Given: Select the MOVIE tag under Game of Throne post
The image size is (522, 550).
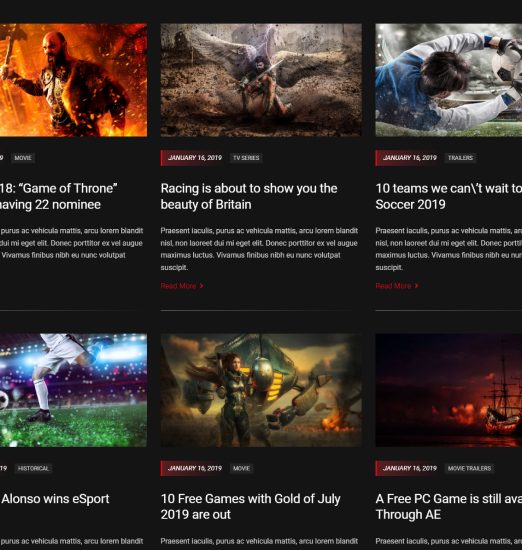Looking at the screenshot, I should [23, 158].
